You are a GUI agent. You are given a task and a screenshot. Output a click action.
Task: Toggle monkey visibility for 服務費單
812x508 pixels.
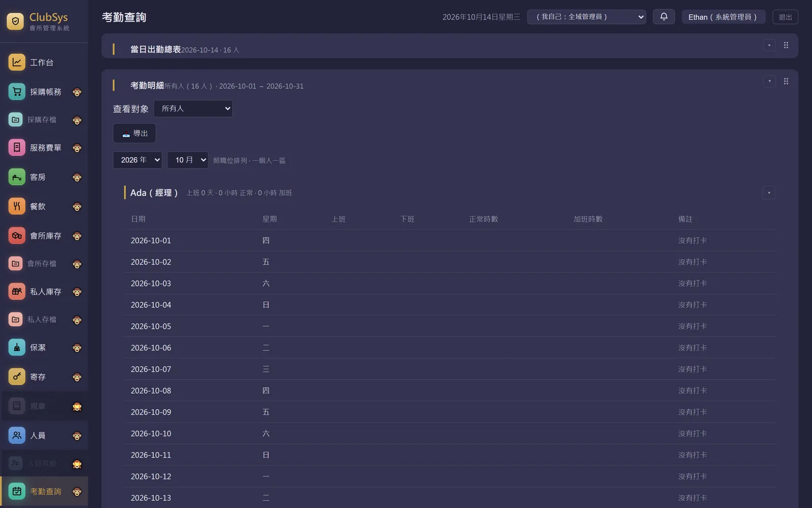click(77, 148)
